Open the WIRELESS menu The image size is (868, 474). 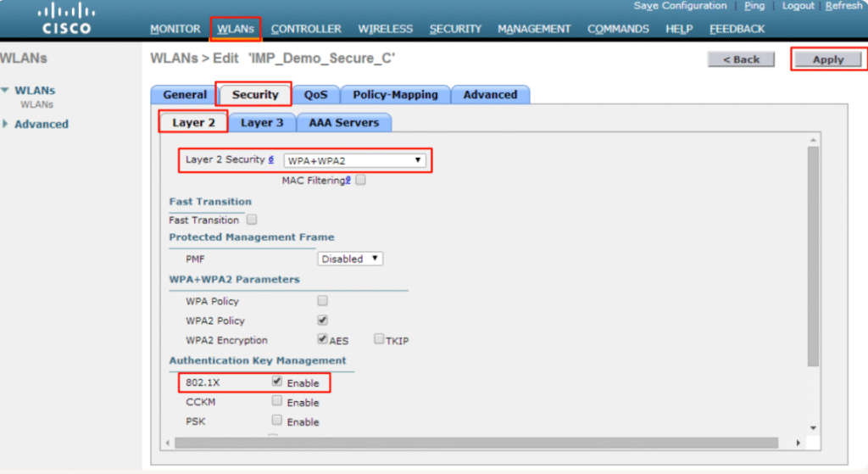[386, 29]
